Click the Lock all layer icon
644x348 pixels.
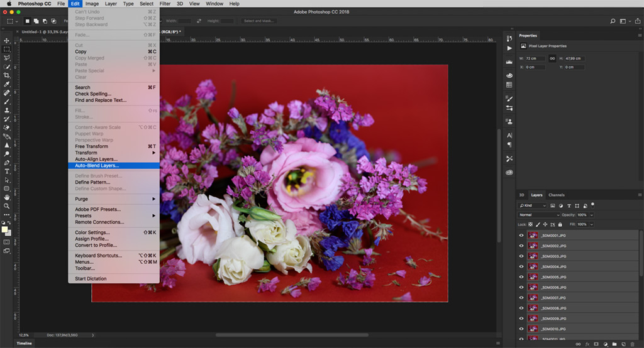coord(560,224)
